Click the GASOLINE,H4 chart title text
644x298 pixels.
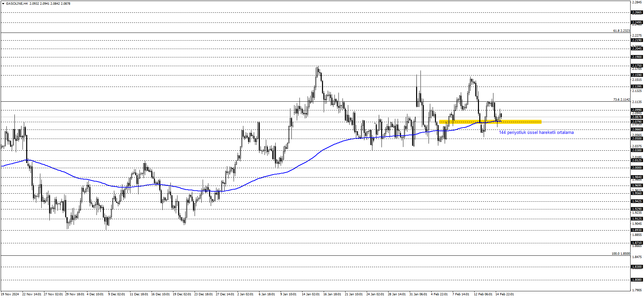(x=16, y=4)
